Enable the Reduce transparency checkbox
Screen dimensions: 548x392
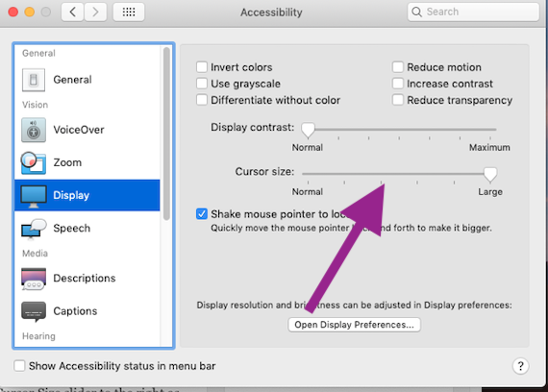398,100
